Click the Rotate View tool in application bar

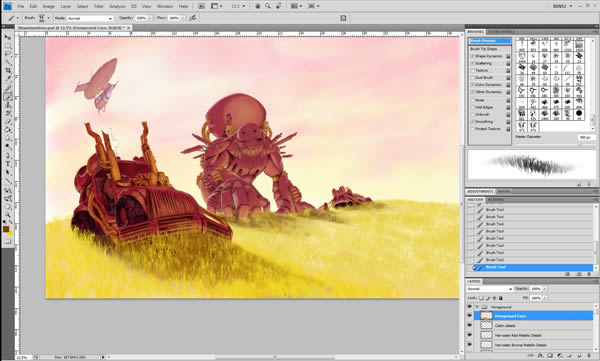pos(279,6)
